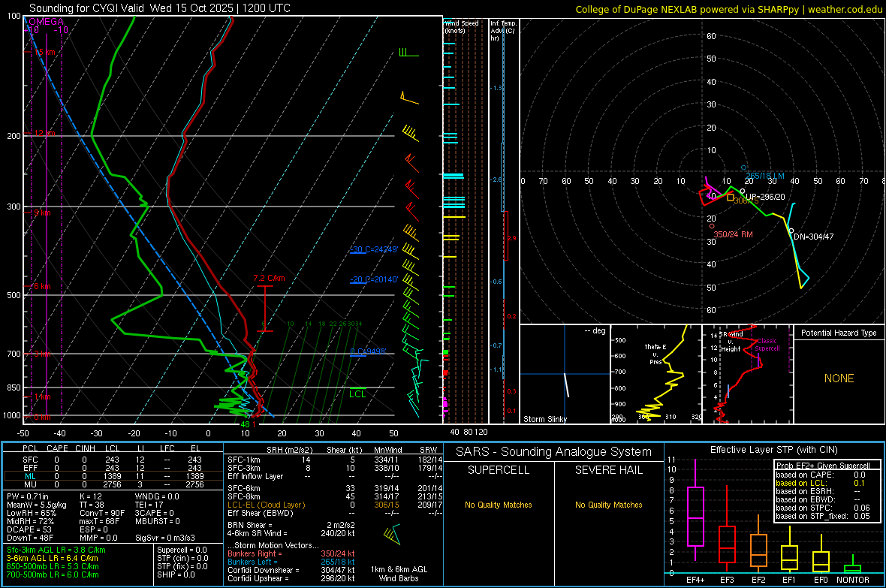886x588 pixels.
Task: Click Corfidi Downshear = 304/47 kt
Action: pyautogui.click(x=291, y=570)
